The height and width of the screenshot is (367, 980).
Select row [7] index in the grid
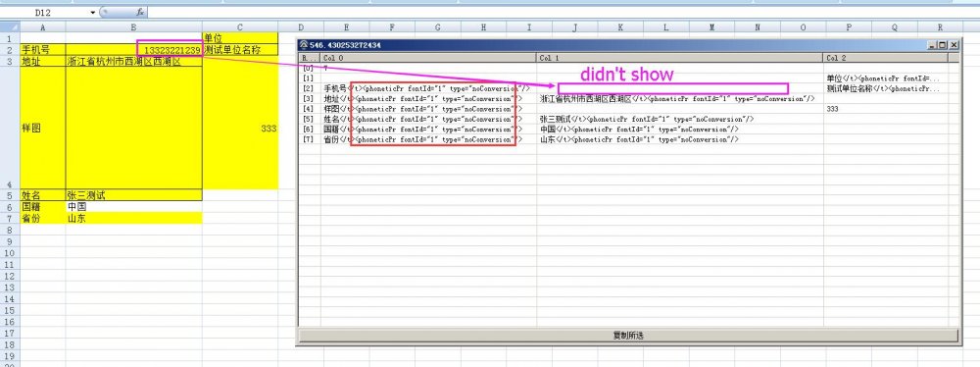309,139
